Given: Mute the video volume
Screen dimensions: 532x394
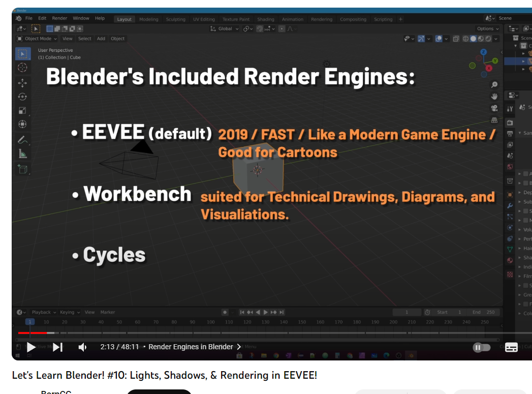Looking at the screenshot, I should [x=82, y=347].
